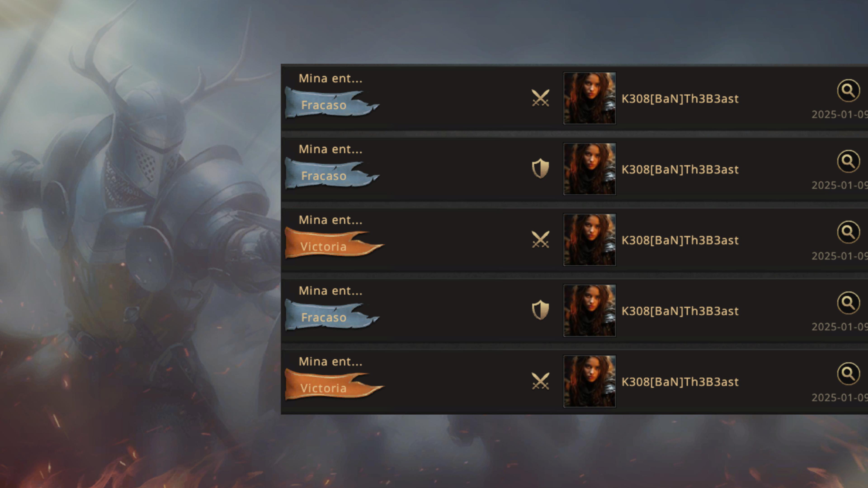Image resolution: width=868 pixels, height=488 pixels.
Task: Select K308[BaN]Th3B3ast name in second row
Action: tap(680, 169)
